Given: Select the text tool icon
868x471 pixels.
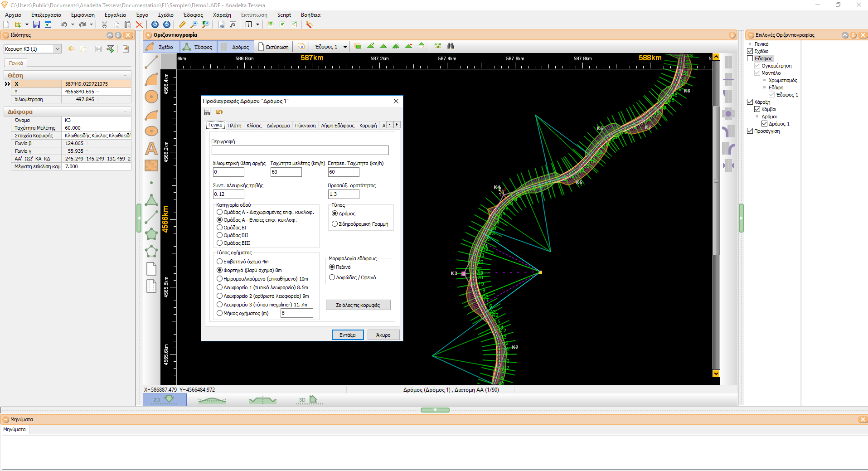Looking at the screenshot, I should point(151,148).
